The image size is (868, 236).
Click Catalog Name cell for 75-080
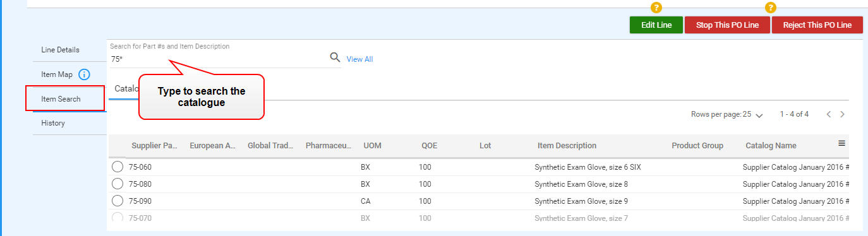coord(796,184)
